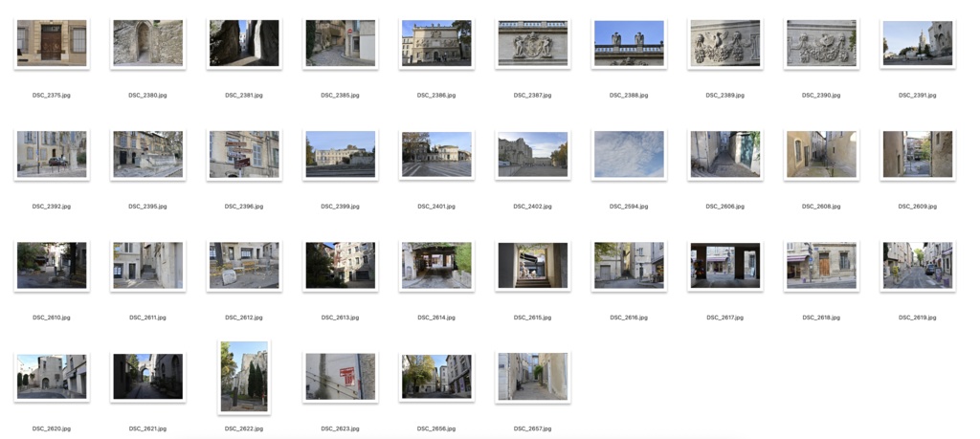Click the DSC_2619.jpg street view thumbnail

[918, 265]
